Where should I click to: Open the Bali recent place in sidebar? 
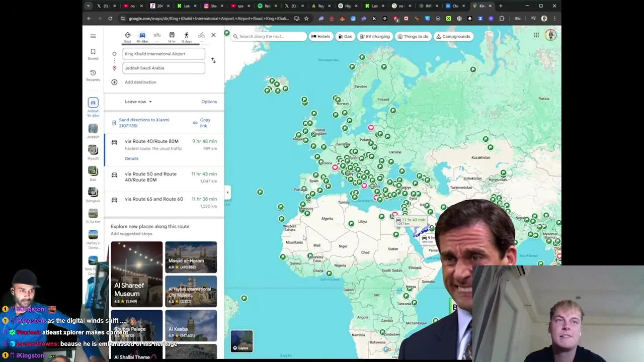93,174
